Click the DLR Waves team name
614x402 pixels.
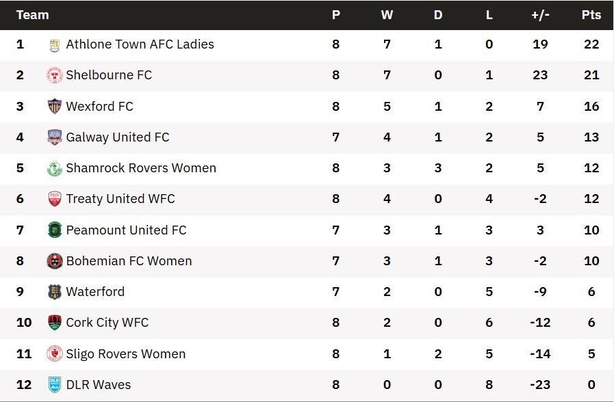[98, 385]
